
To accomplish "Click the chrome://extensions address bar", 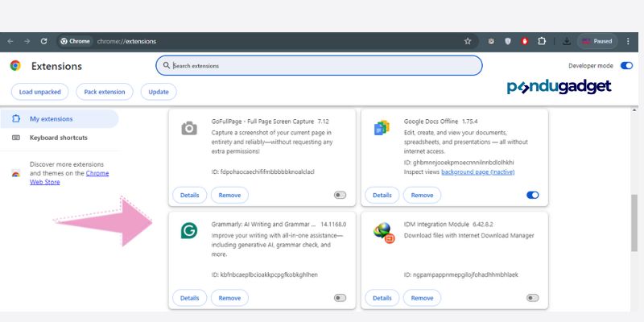I will [x=267, y=42].
